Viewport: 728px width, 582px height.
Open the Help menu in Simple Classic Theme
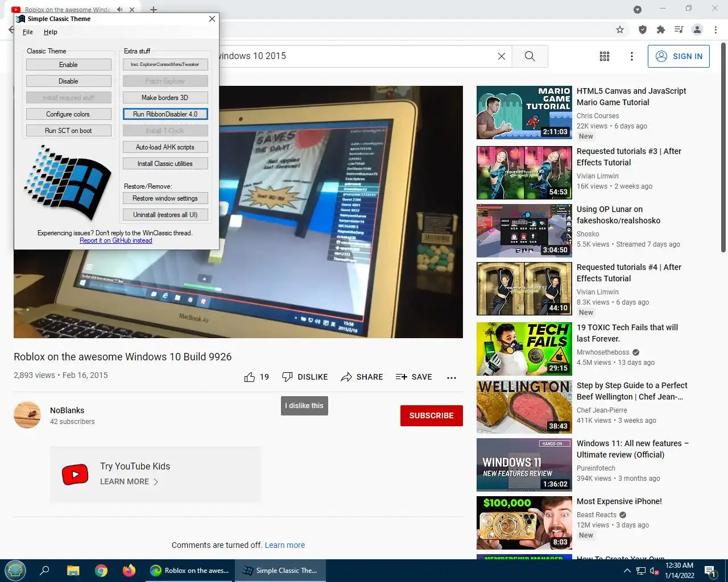point(51,32)
